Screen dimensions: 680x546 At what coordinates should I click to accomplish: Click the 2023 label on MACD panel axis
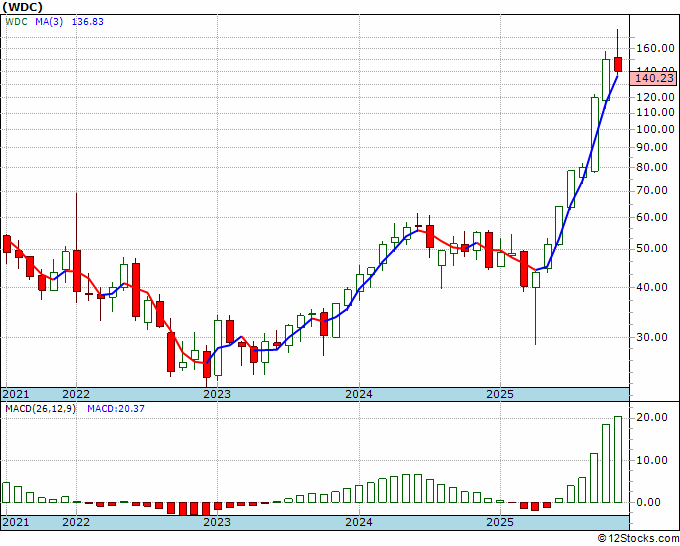[x=217, y=522]
